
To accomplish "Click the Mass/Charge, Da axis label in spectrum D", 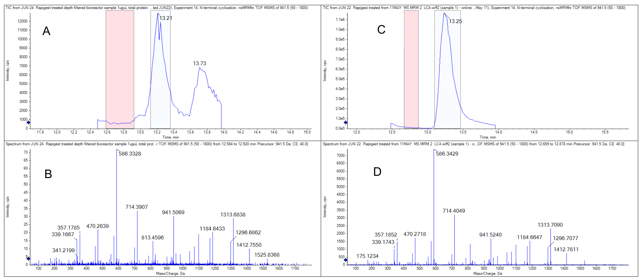I will coord(488,274).
